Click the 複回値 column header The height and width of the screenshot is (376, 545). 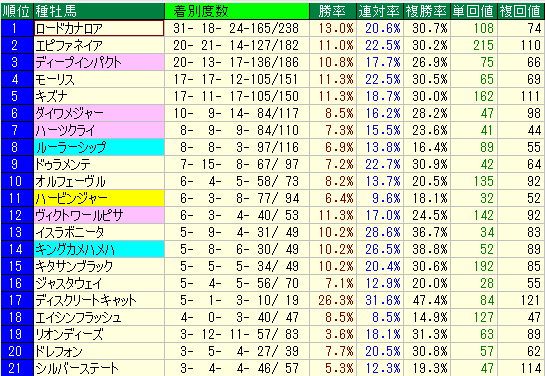[521, 11]
